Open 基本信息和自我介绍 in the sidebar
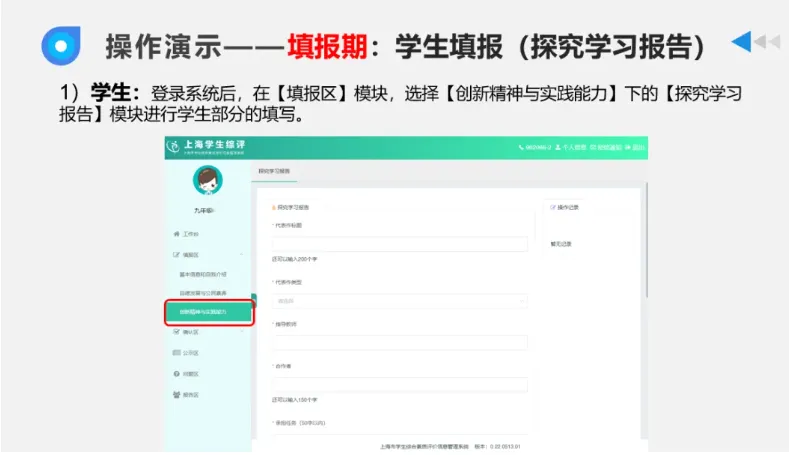This screenshot has width=789, height=455. pos(203,274)
